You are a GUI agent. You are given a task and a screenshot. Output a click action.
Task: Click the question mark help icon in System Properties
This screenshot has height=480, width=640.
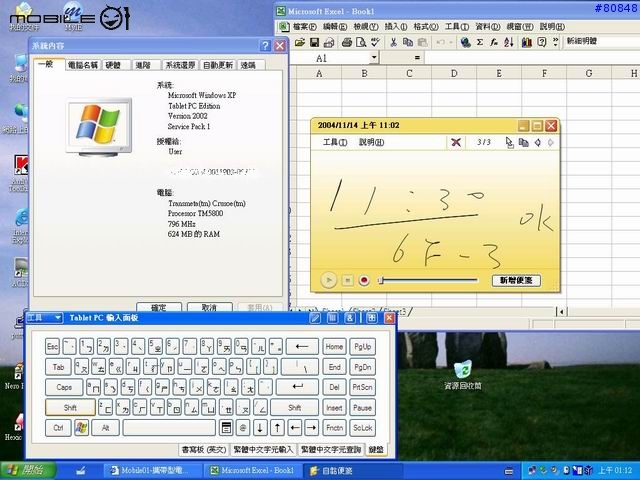tap(265, 46)
